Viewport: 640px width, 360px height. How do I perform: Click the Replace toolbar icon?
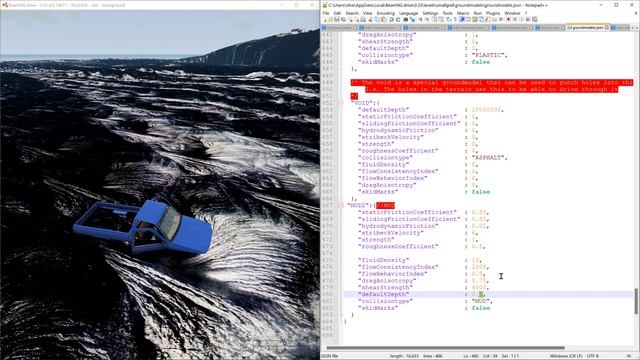pyautogui.click(x=412, y=19)
